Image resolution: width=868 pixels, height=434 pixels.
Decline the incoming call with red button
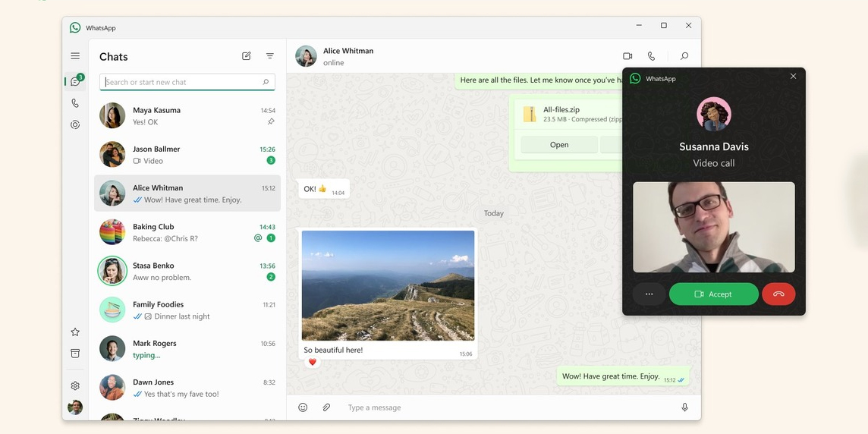(778, 294)
